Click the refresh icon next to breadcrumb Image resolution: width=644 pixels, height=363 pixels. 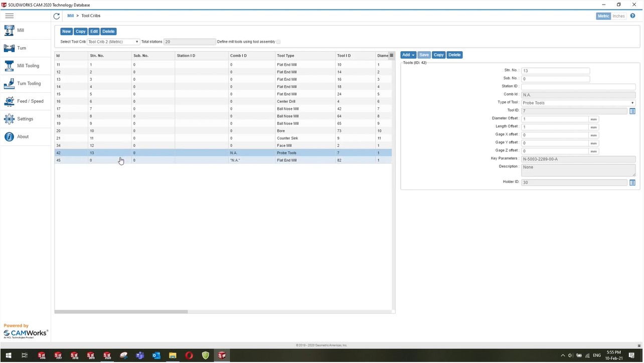pos(57,16)
